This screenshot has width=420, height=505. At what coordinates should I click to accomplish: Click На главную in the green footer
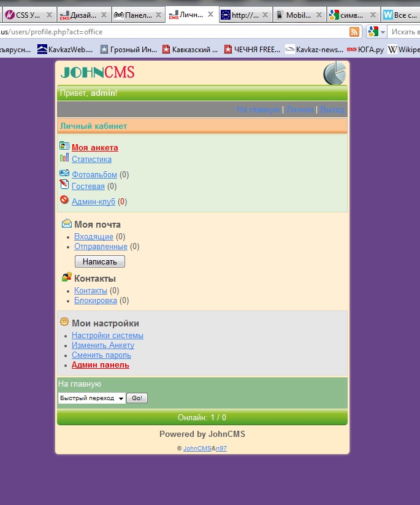[x=80, y=384]
